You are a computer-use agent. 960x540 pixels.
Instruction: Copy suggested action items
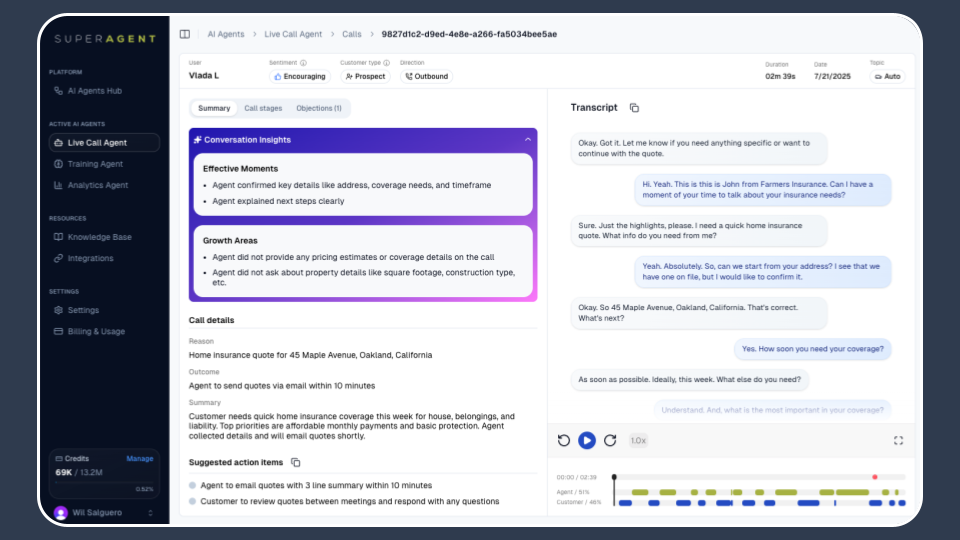click(295, 462)
